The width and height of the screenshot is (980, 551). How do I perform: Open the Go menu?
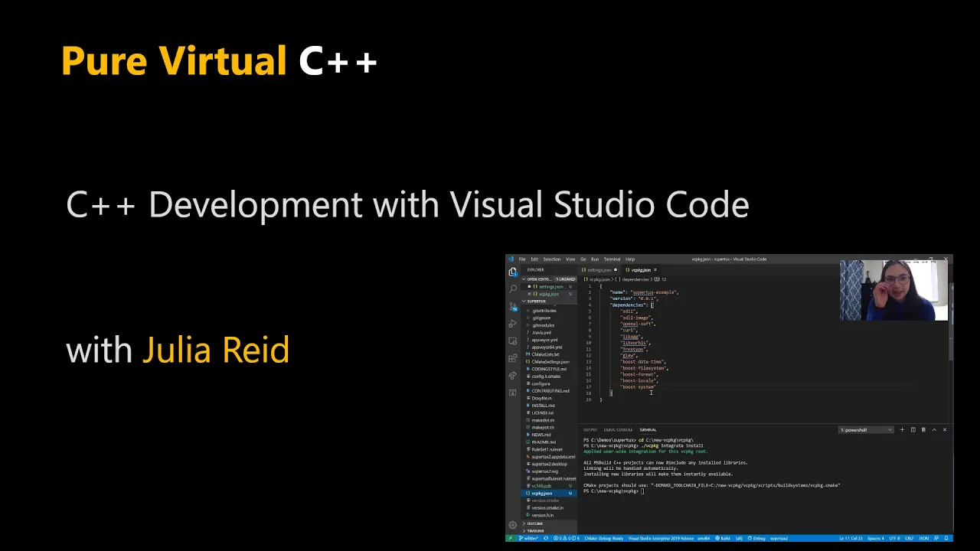tap(583, 259)
